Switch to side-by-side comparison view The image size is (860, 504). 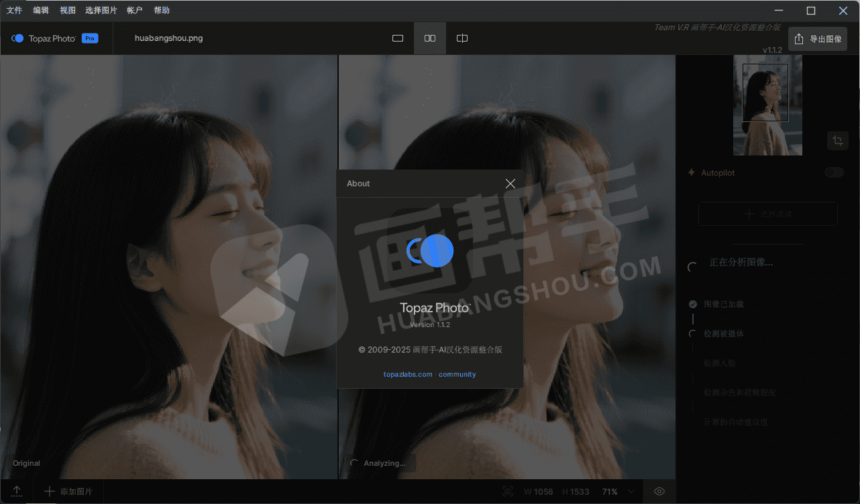[x=430, y=38]
